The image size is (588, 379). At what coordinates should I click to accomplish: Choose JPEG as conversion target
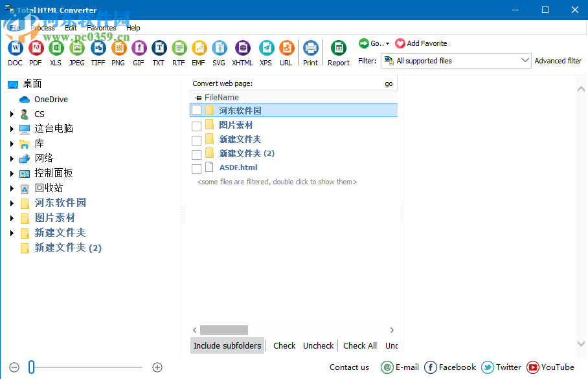(x=76, y=48)
